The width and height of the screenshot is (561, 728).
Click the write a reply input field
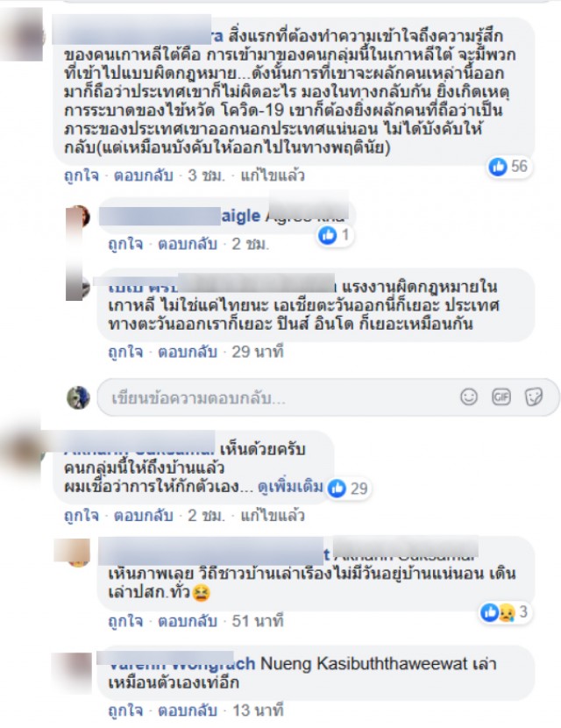click(x=328, y=397)
